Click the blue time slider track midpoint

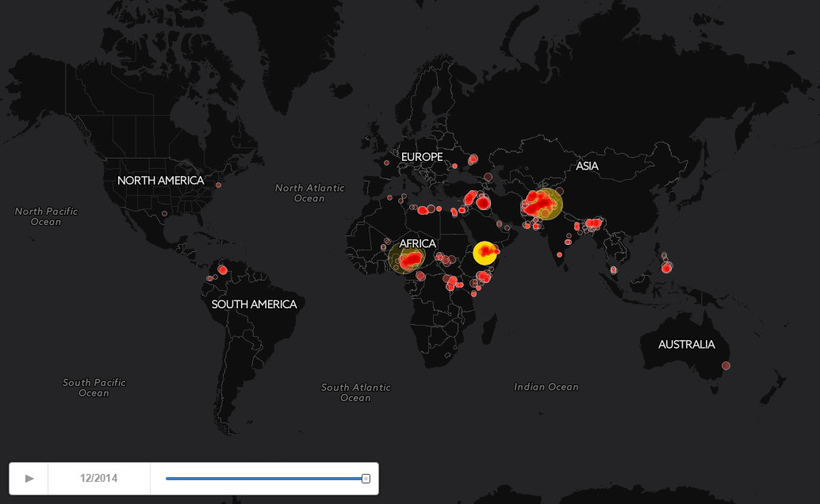tap(266, 479)
